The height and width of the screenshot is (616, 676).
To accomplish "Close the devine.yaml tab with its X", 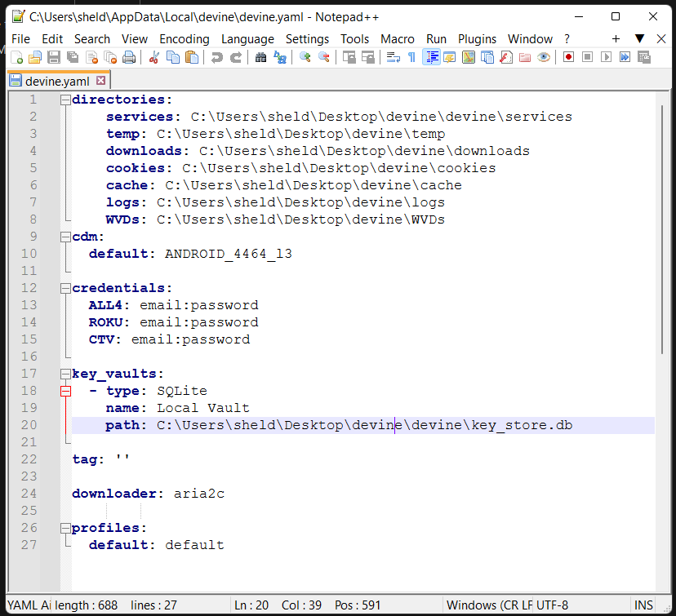I will point(101,80).
